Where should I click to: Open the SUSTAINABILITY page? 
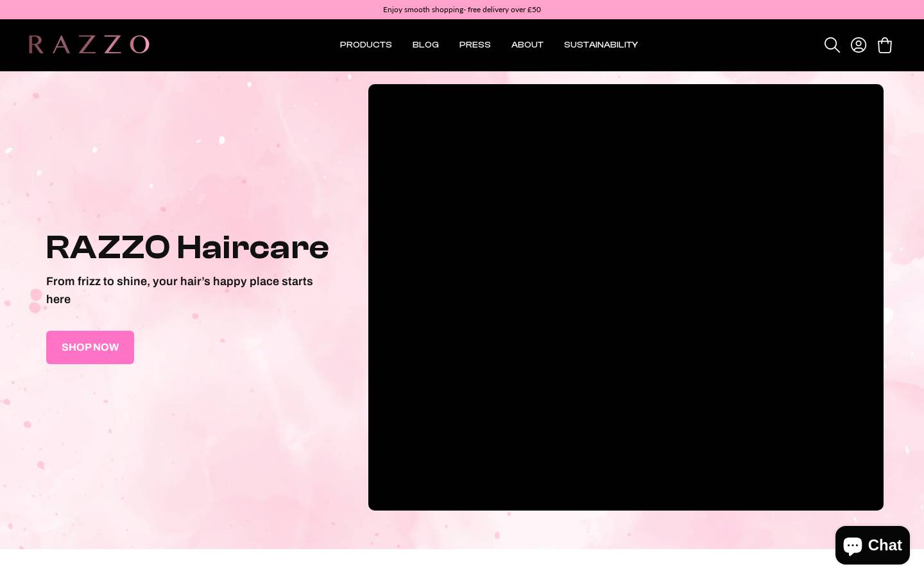pos(601,45)
